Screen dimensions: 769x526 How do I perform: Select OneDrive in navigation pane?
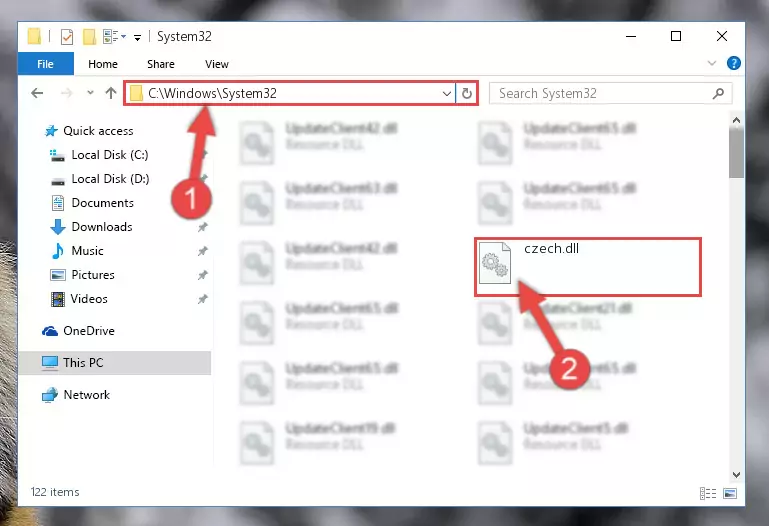click(89, 331)
